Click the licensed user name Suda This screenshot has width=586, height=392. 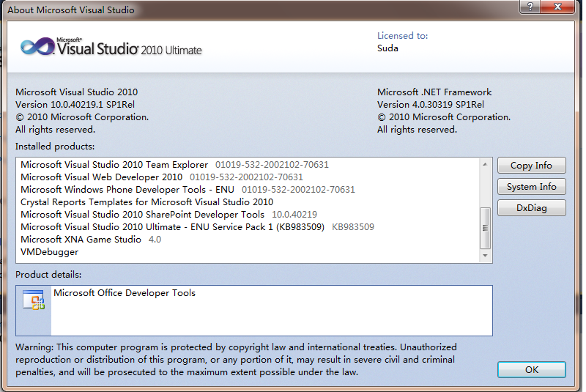click(387, 48)
